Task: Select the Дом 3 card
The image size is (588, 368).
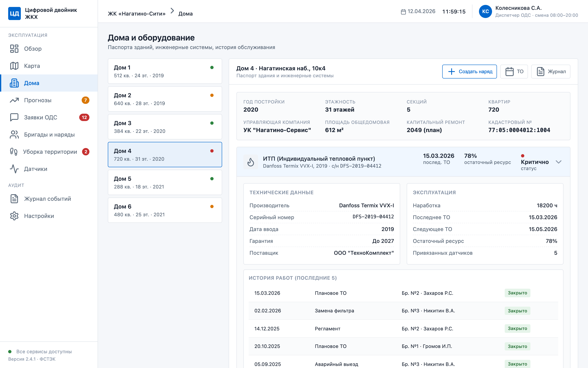Action: pos(165,127)
